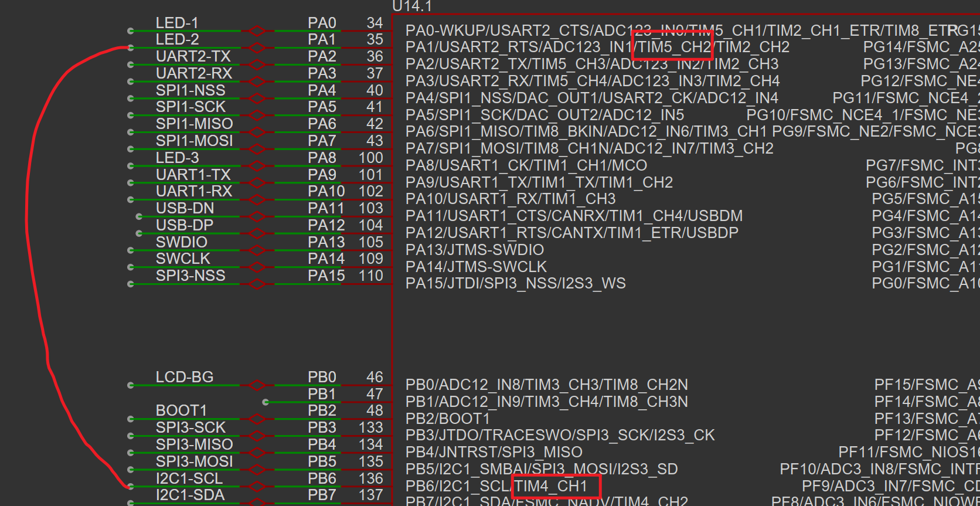Click the PA15 pin name beside number 110
980x506 pixels.
326,276
